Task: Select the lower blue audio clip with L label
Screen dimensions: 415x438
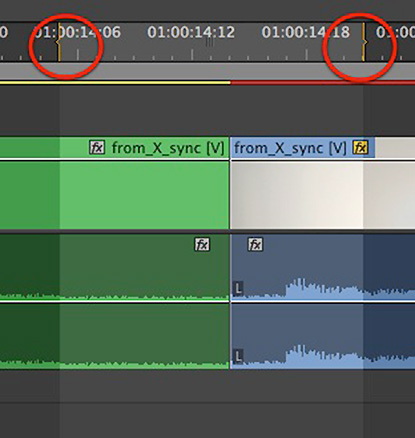Action: click(x=323, y=336)
